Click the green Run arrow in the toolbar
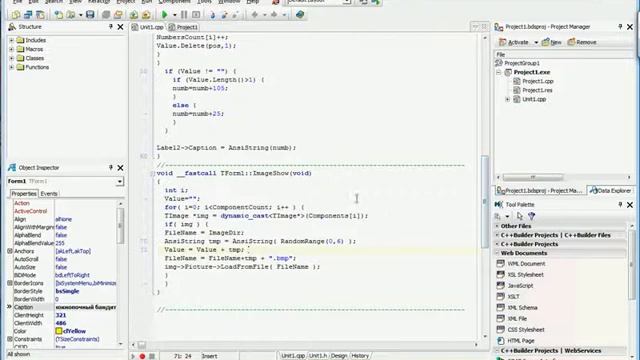 (164, 15)
